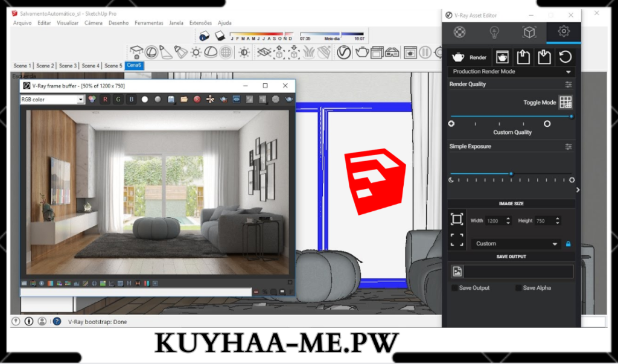This screenshot has height=364, width=618.
Task: Open the Custom aspect ratio dropdown
Action: pos(517,244)
